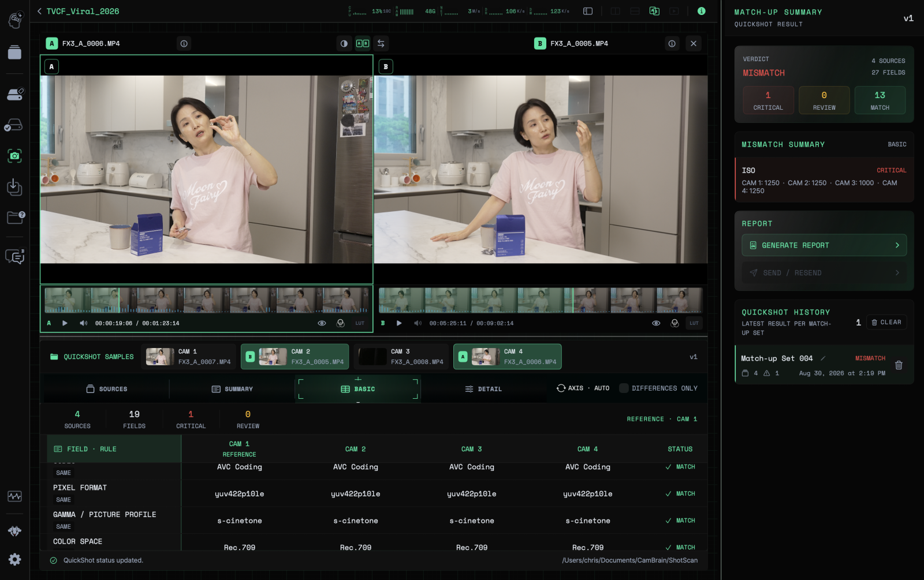Open Generate Report chevron
Image resolution: width=924 pixels, height=580 pixels.
pos(897,245)
